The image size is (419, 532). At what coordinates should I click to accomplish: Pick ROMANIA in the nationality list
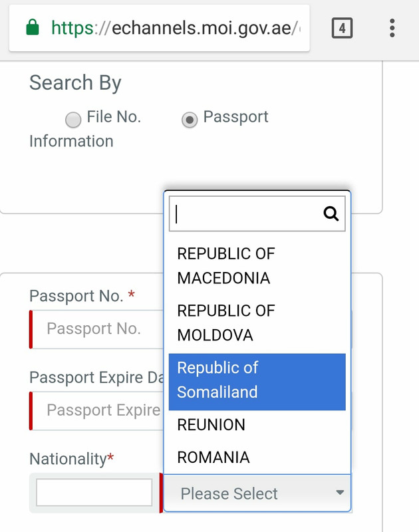click(x=257, y=458)
